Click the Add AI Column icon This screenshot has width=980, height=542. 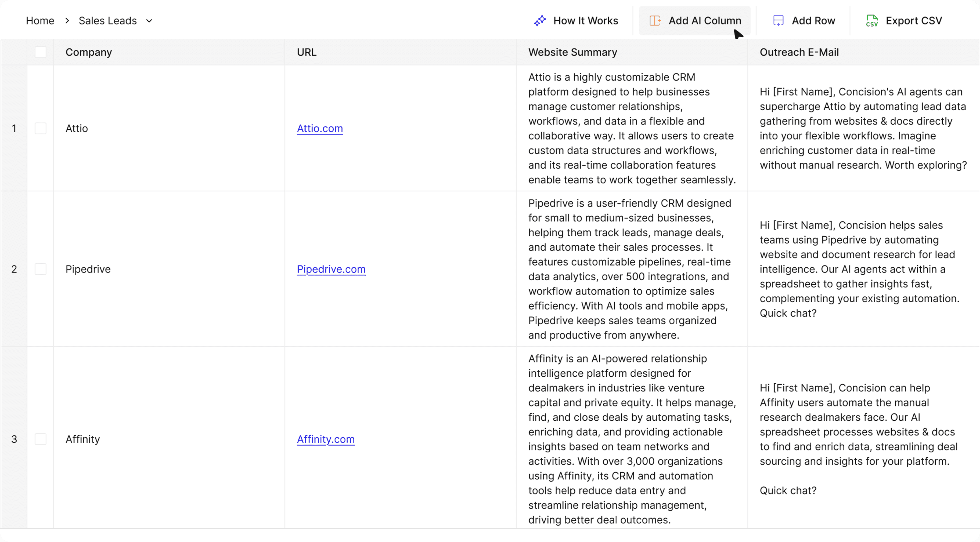coord(655,20)
